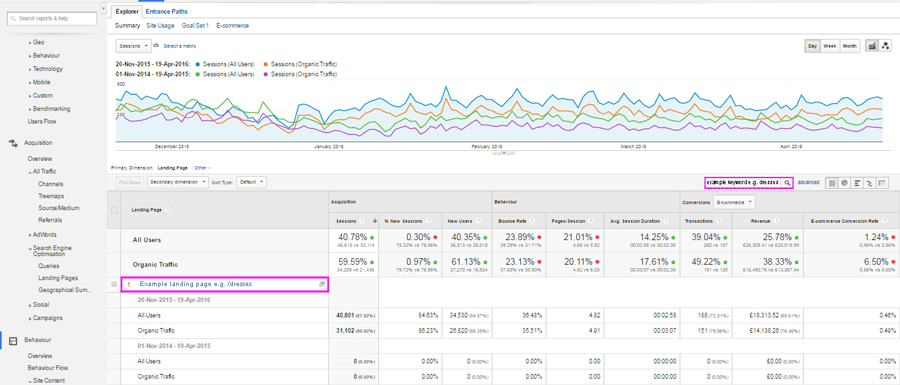
Task: Open the advanced filter link
Action: [808, 182]
